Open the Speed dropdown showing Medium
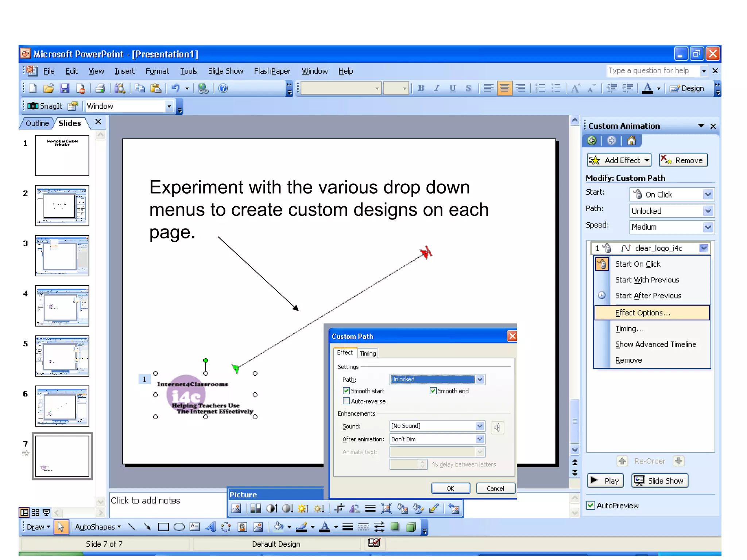This screenshot has height=560, width=747. tap(708, 227)
